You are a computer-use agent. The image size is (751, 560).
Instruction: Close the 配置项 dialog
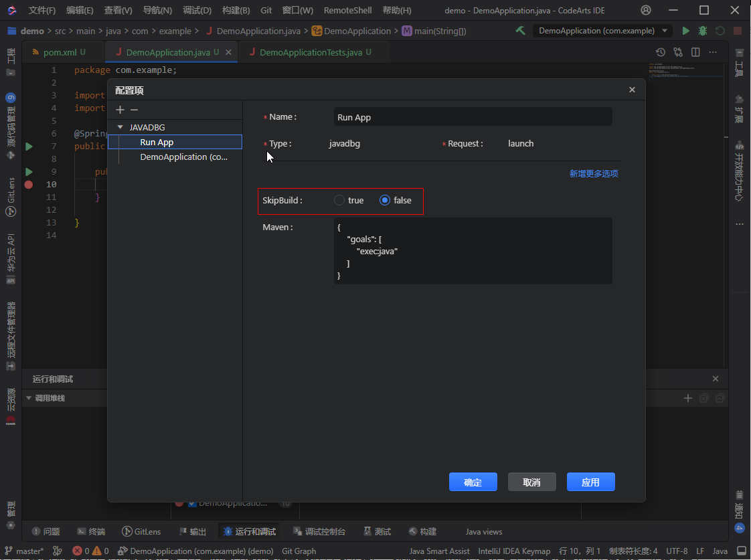pos(632,90)
